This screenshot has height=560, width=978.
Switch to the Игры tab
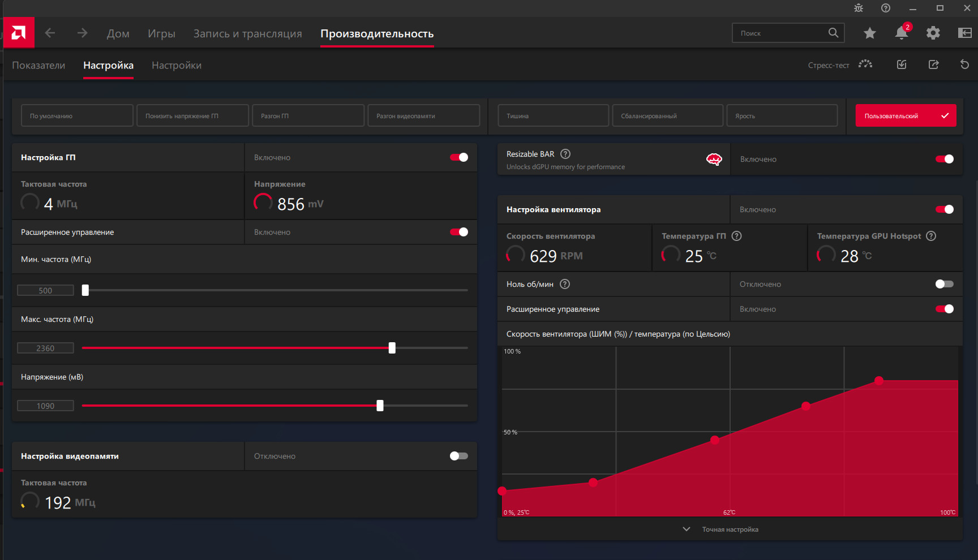point(161,33)
